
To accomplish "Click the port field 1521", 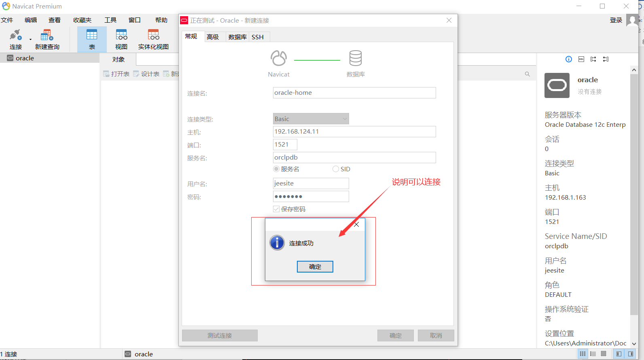I will click(x=285, y=145).
